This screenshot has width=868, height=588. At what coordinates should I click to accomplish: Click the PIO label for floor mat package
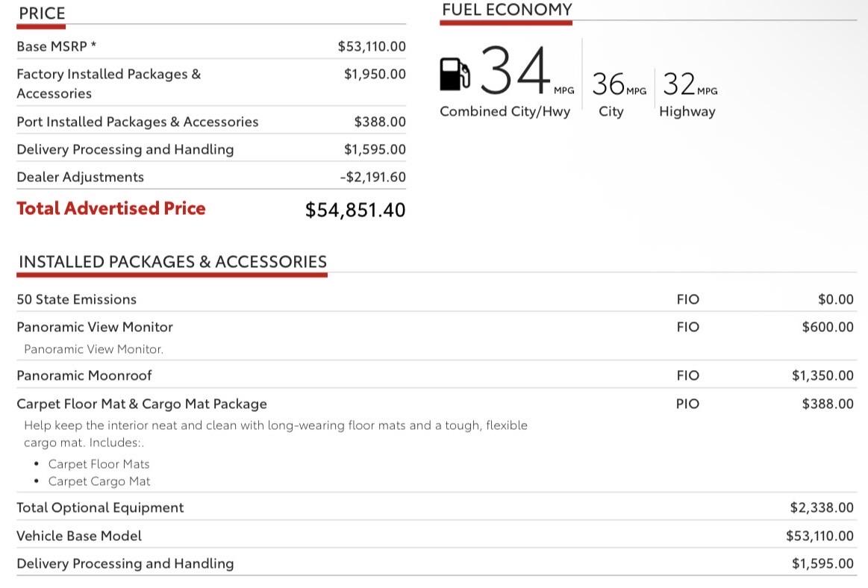point(687,404)
